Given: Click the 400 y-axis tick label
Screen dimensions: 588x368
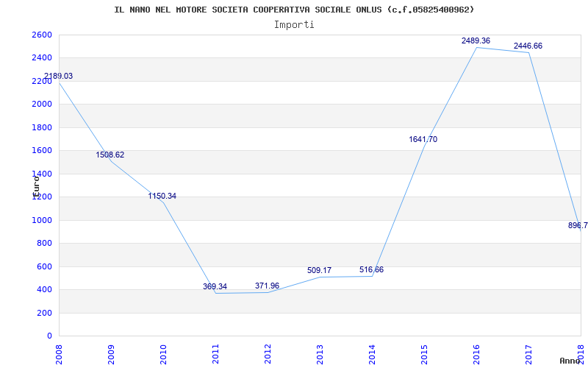Looking at the screenshot, I should point(45,290).
